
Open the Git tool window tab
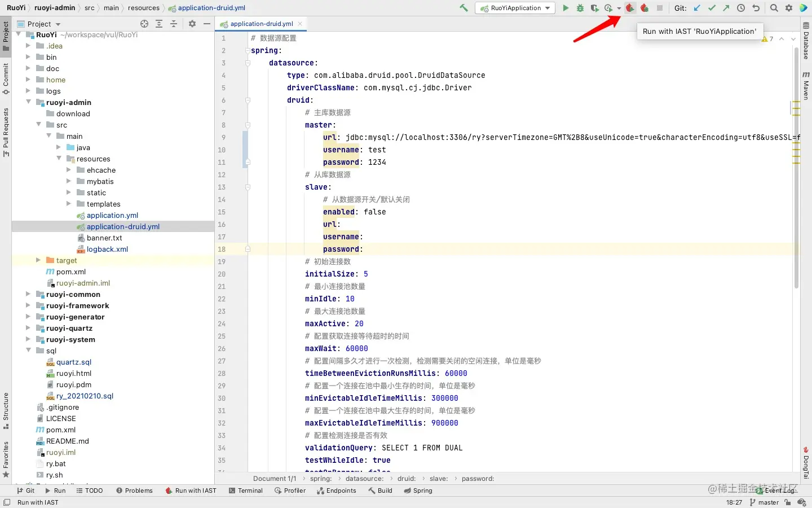click(x=25, y=491)
